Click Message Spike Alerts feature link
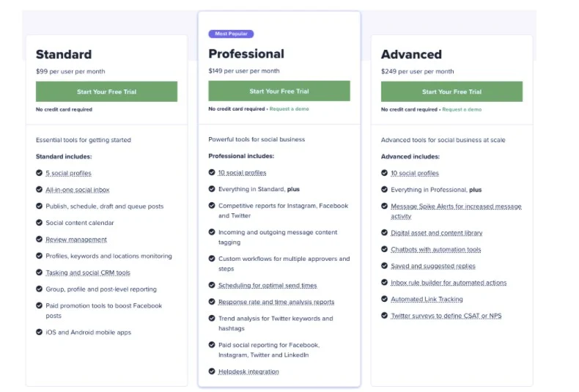The width and height of the screenshot is (579, 392). [456, 207]
